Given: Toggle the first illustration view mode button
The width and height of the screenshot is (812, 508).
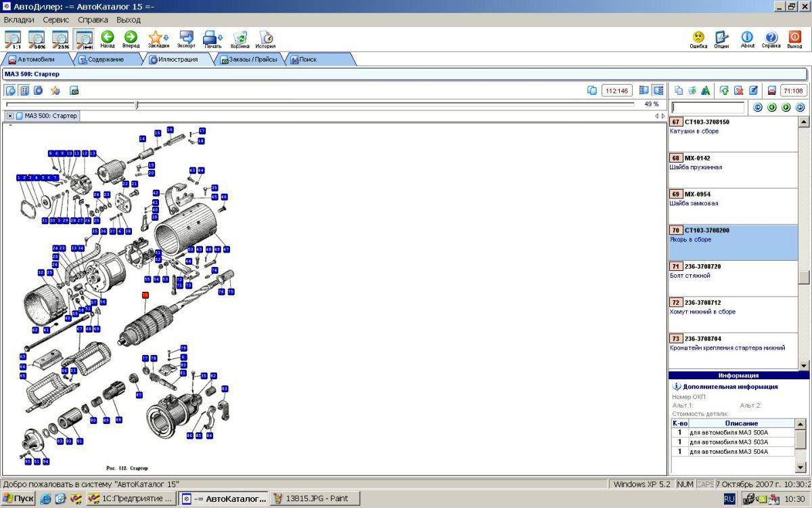Looking at the screenshot, I should coord(11,90).
